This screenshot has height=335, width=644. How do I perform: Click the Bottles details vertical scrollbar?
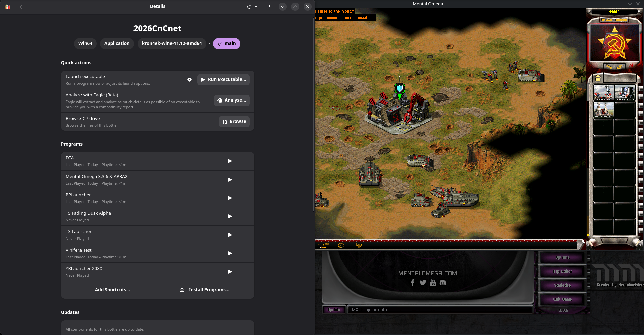[314, 114]
